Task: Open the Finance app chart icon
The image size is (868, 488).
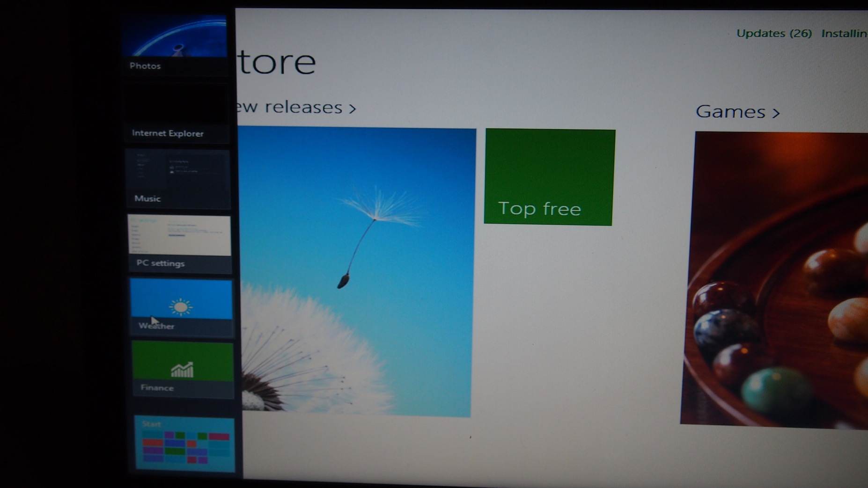Action: pyautogui.click(x=182, y=369)
